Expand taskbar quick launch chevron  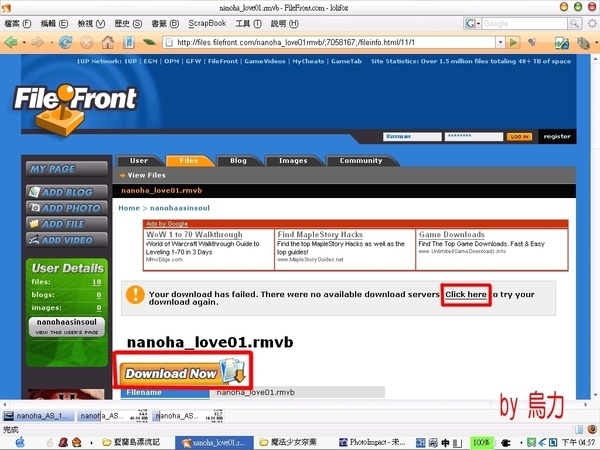pyautogui.click(x=91, y=443)
